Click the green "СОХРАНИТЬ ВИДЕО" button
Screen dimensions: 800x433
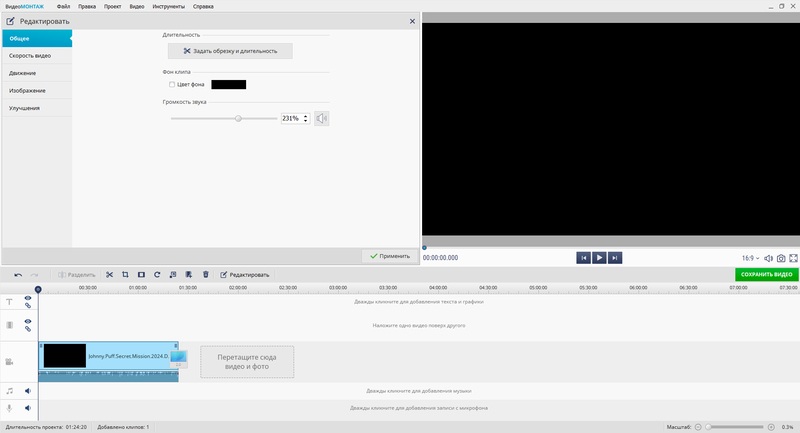click(767, 274)
